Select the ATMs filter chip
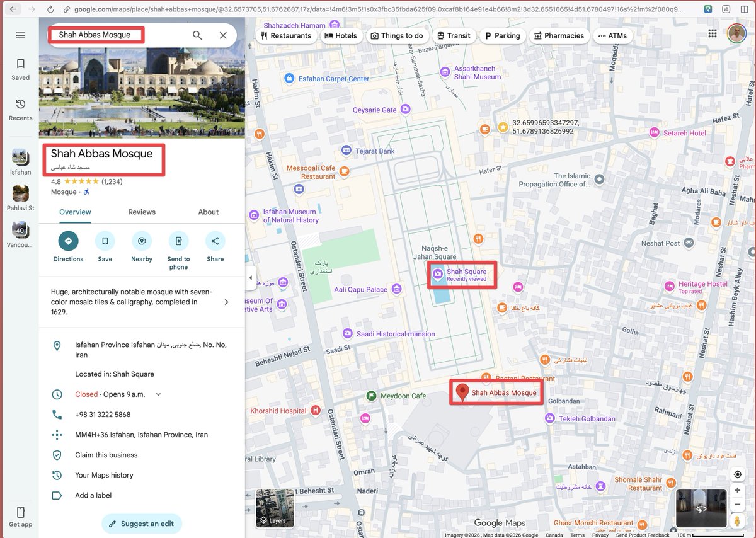The image size is (756, 538). click(612, 36)
